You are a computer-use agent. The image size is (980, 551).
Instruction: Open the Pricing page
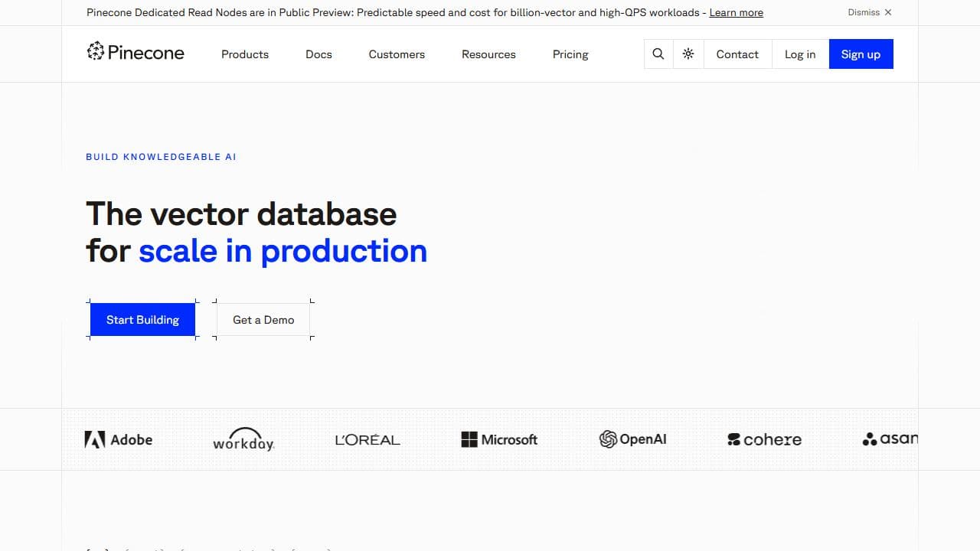tap(570, 54)
